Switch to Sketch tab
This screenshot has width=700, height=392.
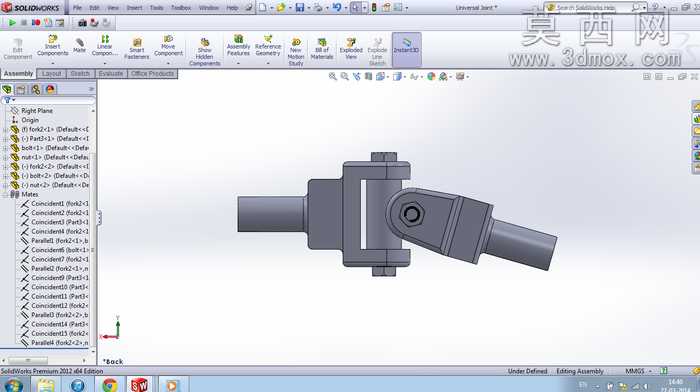[x=80, y=74]
